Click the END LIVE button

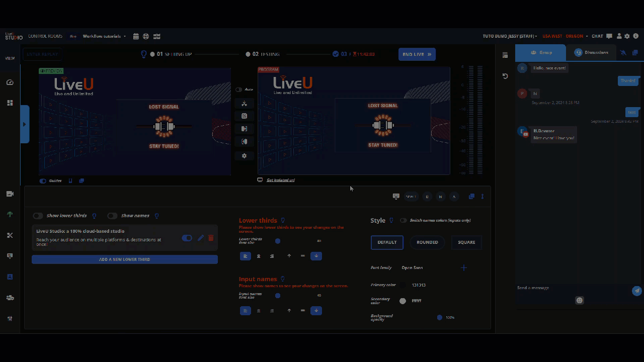[x=417, y=54]
